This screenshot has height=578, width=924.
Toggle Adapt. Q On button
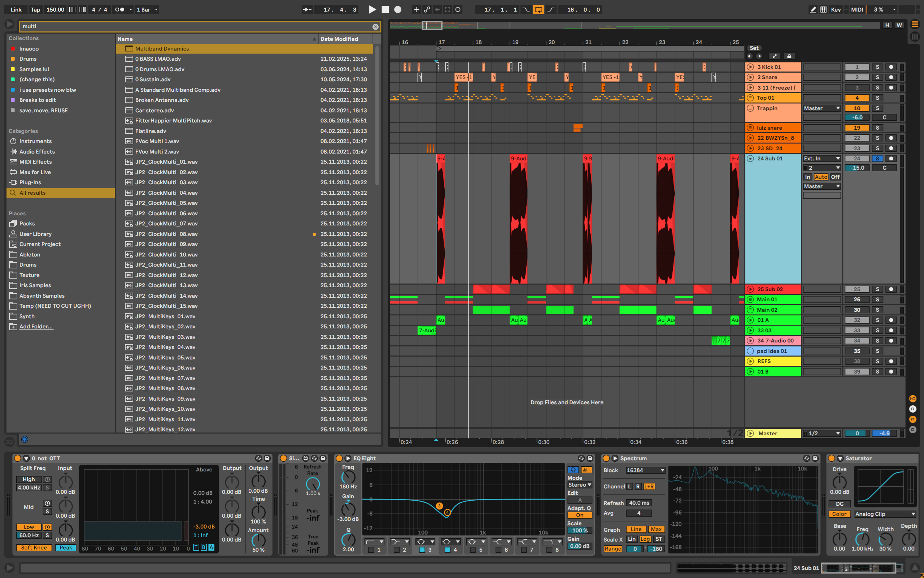click(x=580, y=515)
